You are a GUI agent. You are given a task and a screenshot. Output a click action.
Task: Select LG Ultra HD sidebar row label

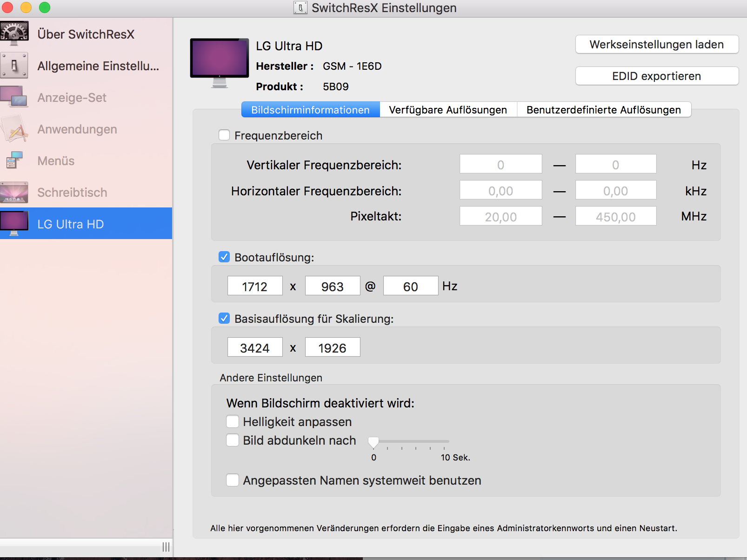coord(71,224)
